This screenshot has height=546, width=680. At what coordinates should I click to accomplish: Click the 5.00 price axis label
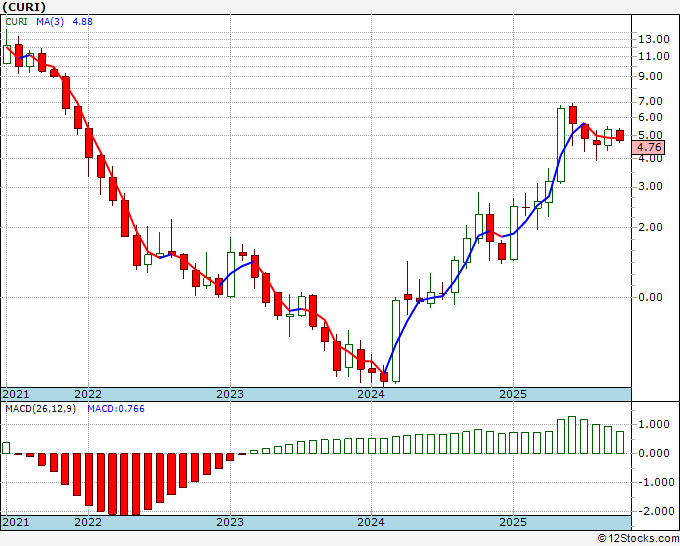click(650, 135)
